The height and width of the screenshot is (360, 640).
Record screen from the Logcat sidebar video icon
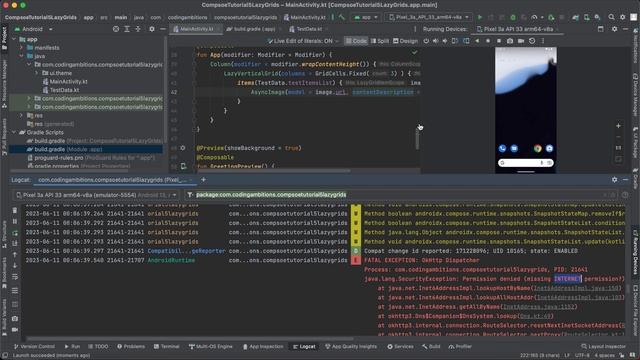[15, 329]
